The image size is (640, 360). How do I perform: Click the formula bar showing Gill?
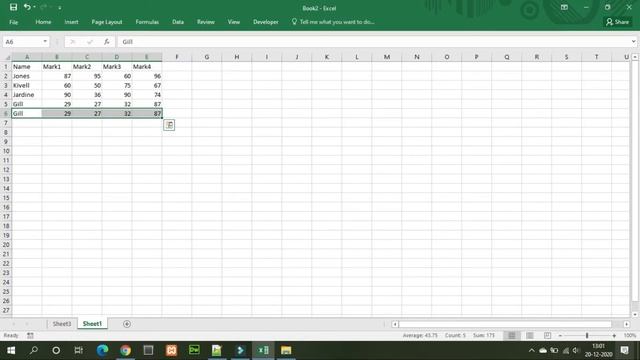374,42
